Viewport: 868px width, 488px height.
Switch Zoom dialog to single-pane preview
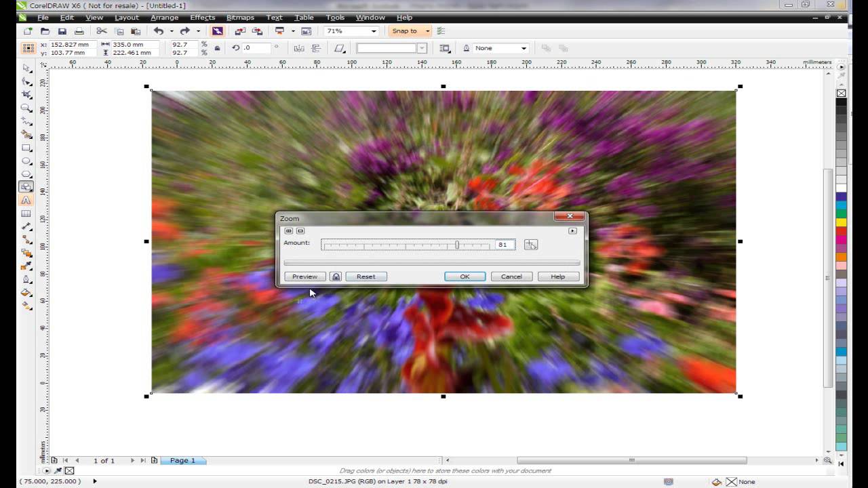coord(300,230)
